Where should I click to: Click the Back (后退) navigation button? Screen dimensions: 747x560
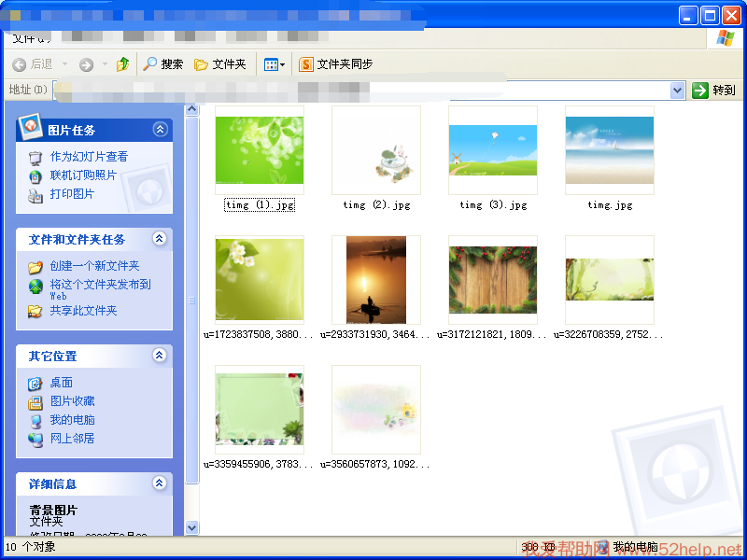(x=33, y=64)
